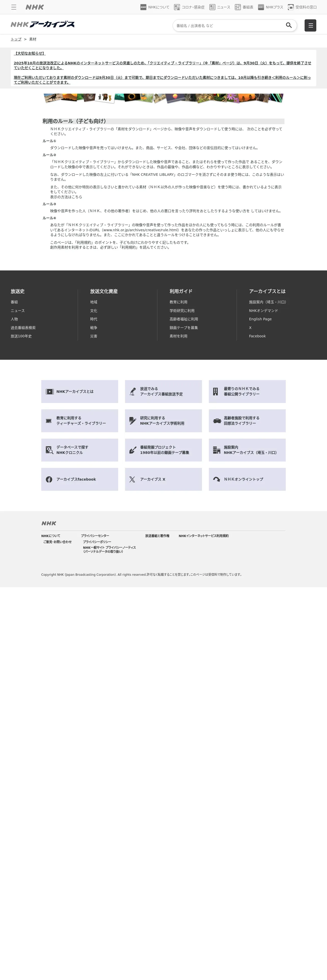Open the 【大切なお知らせ】 notice link

point(30,53)
